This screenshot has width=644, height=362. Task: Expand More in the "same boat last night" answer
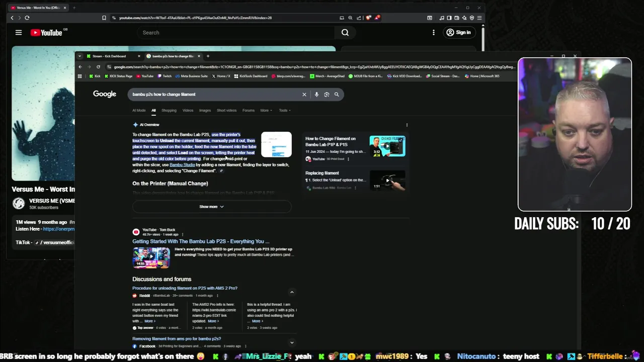coord(149,321)
